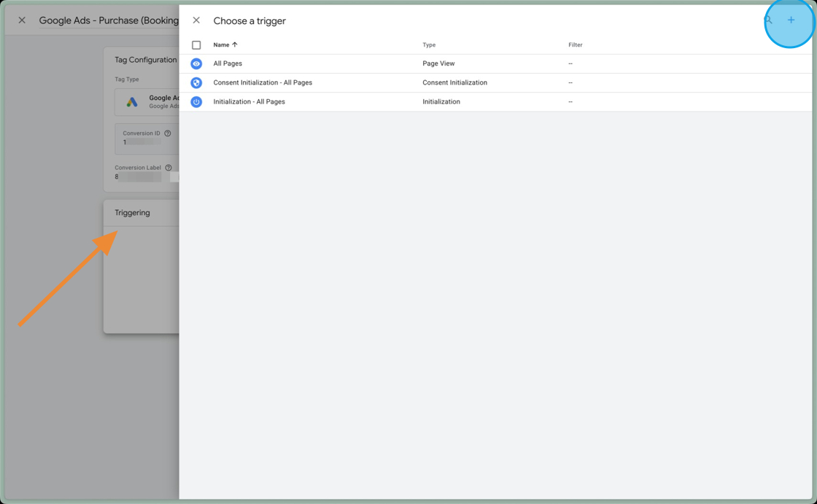Open the Conversion ID help tooltip
Screen dimensions: 817x504
pos(167,133)
